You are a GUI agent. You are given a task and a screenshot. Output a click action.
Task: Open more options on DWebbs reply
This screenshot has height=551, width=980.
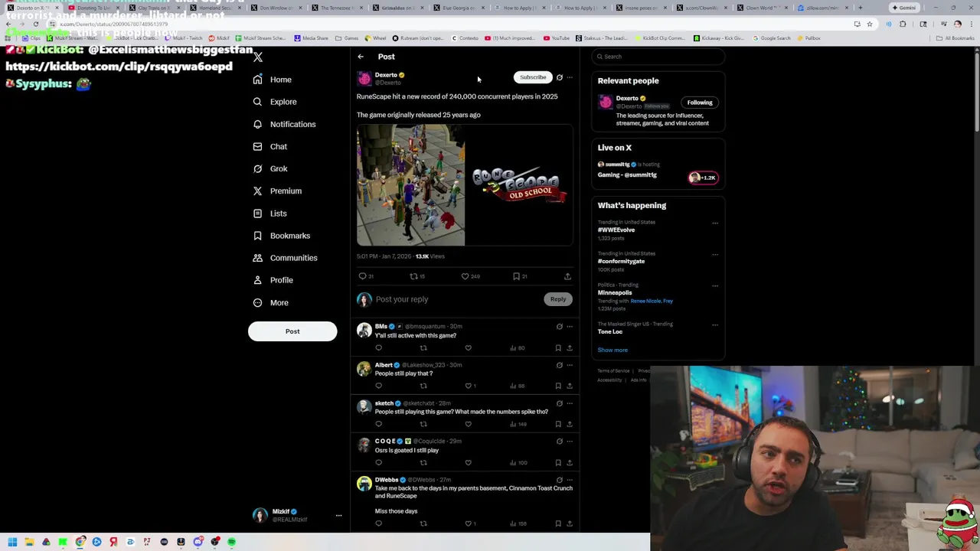(x=570, y=480)
